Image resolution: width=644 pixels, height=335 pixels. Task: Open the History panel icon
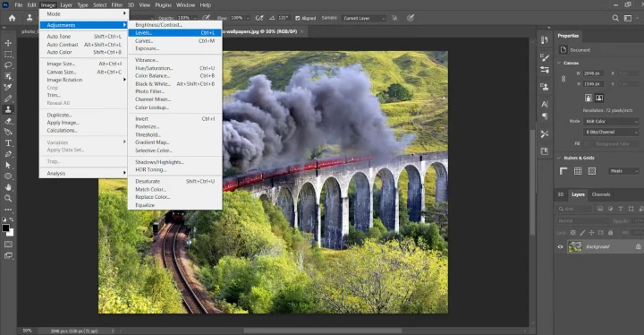(545, 40)
